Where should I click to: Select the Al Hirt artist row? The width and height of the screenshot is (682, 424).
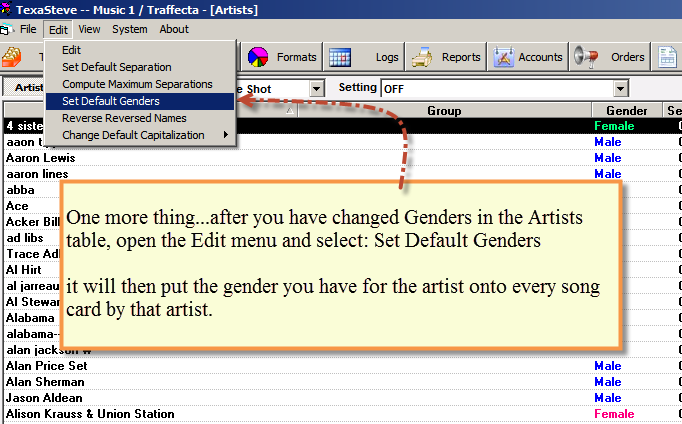pyautogui.click(x=24, y=270)
